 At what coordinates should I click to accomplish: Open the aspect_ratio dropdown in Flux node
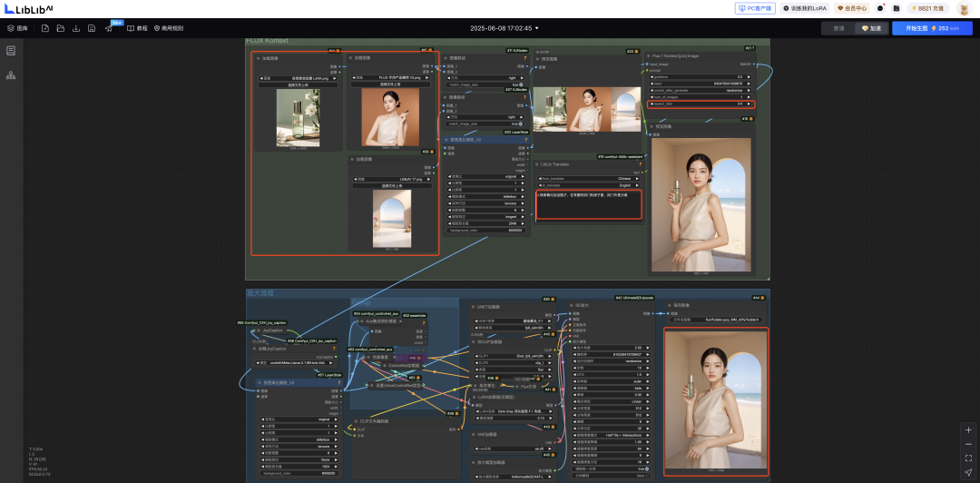pos(701,104)
